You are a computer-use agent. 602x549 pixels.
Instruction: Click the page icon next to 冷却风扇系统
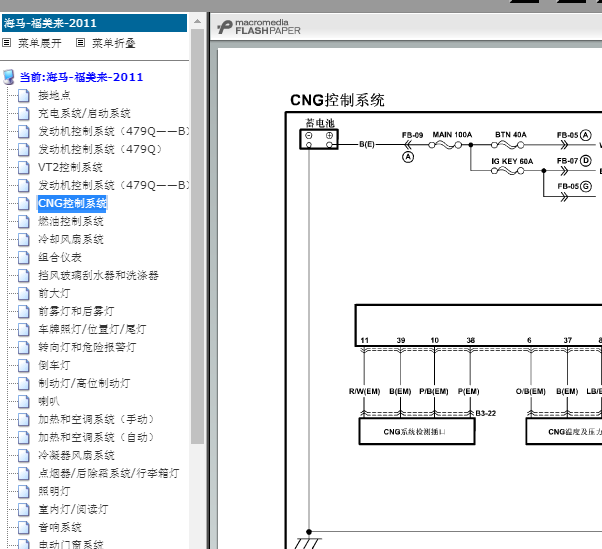point(23,240)
